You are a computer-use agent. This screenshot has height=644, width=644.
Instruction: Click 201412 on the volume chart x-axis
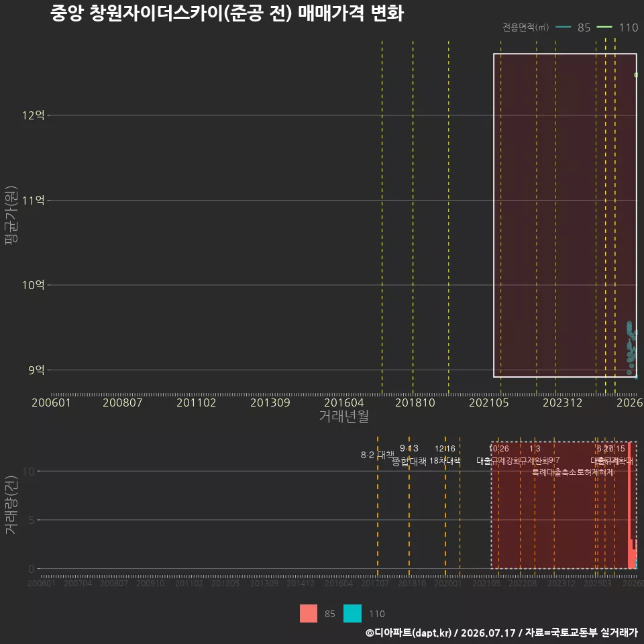point(301,583)
